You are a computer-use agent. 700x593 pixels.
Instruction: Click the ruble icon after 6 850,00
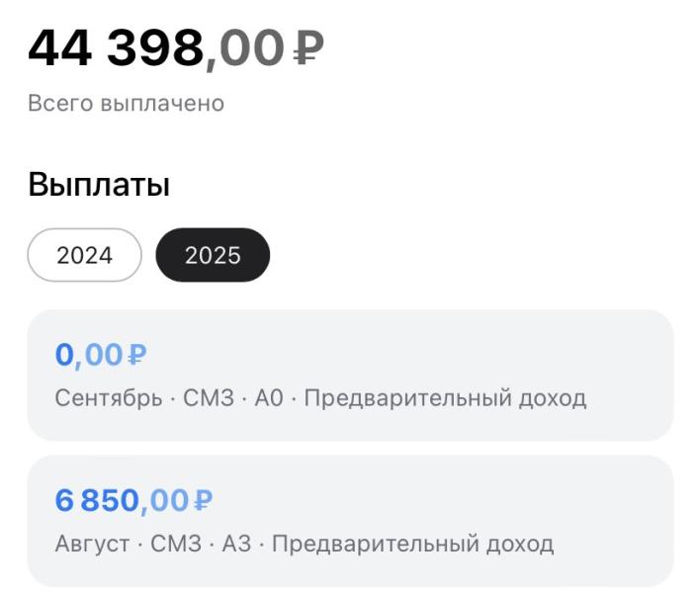click(x=203, y=500)
